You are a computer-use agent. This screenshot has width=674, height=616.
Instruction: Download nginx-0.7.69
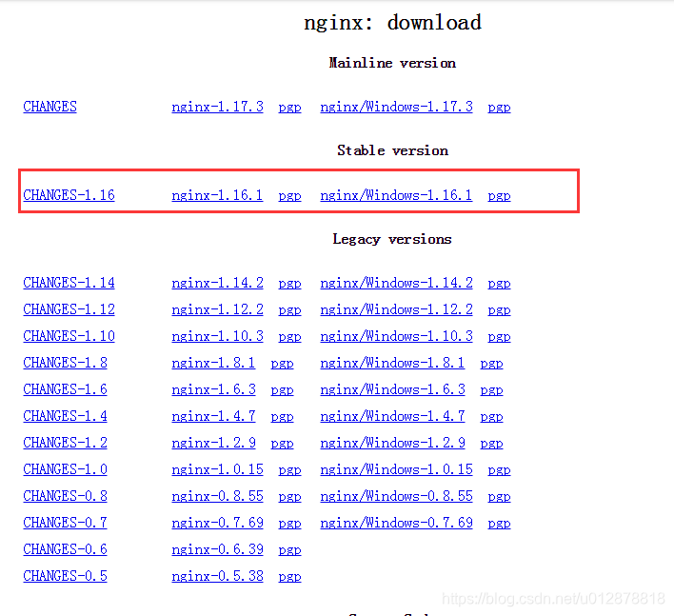tap(217, 523)
